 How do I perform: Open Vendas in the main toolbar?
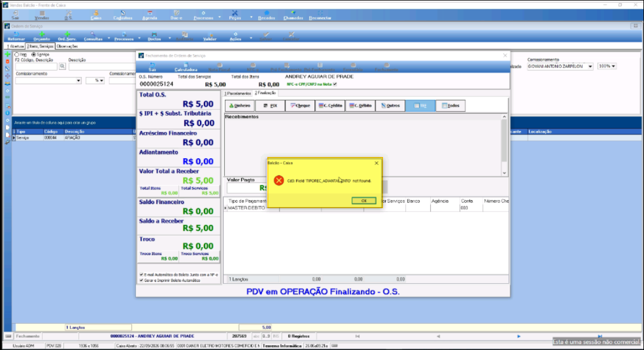click(x=41, y=16)
